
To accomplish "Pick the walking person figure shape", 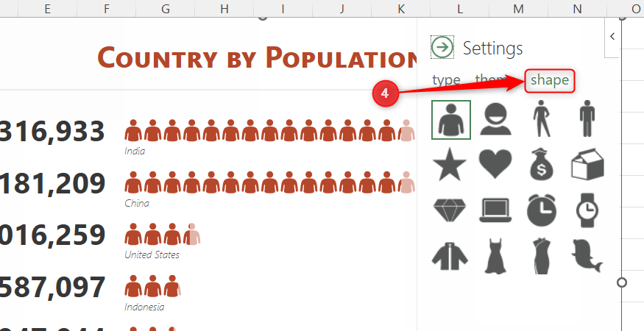I will (542, 118).
